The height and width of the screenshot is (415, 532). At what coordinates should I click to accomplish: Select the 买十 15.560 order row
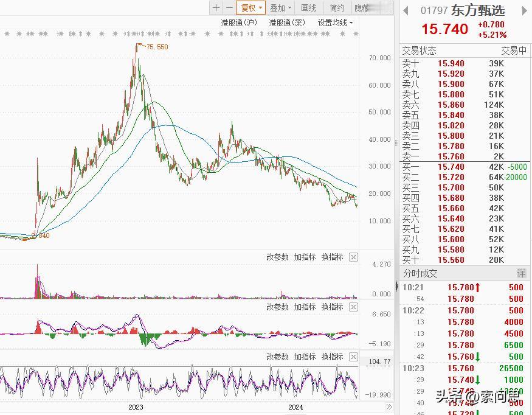coord(464,260)
